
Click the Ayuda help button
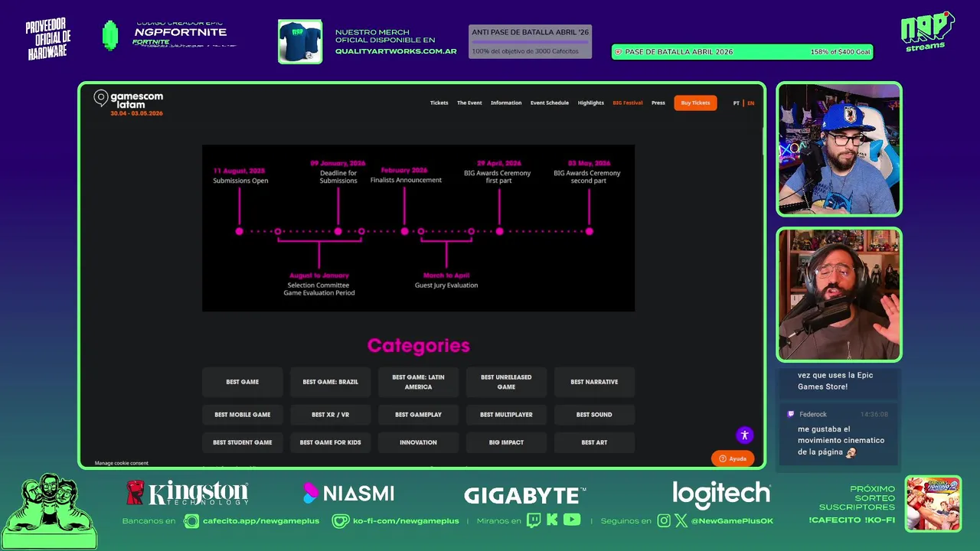(733, 458)
